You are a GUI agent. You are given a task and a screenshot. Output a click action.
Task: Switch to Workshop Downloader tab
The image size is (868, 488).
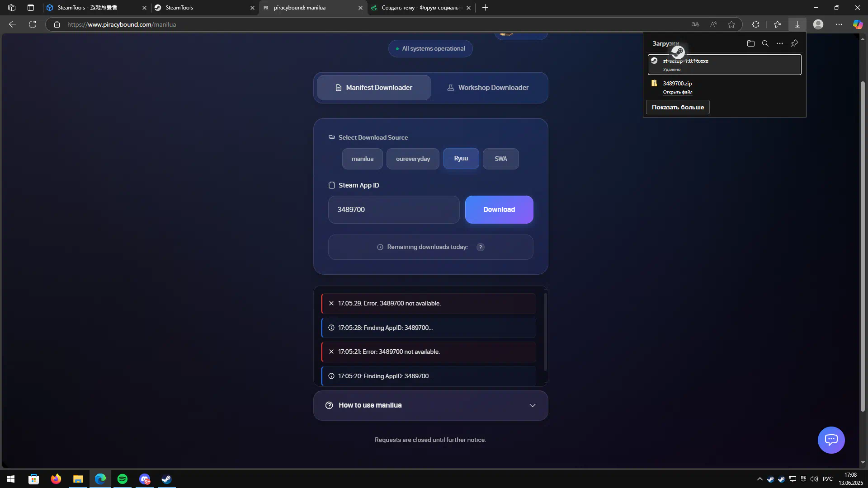(488, 88)
